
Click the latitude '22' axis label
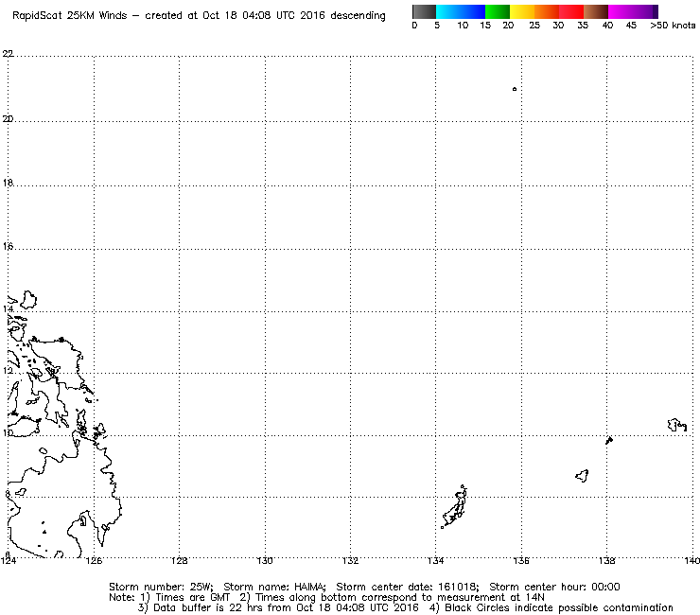(x=8, y=54)
